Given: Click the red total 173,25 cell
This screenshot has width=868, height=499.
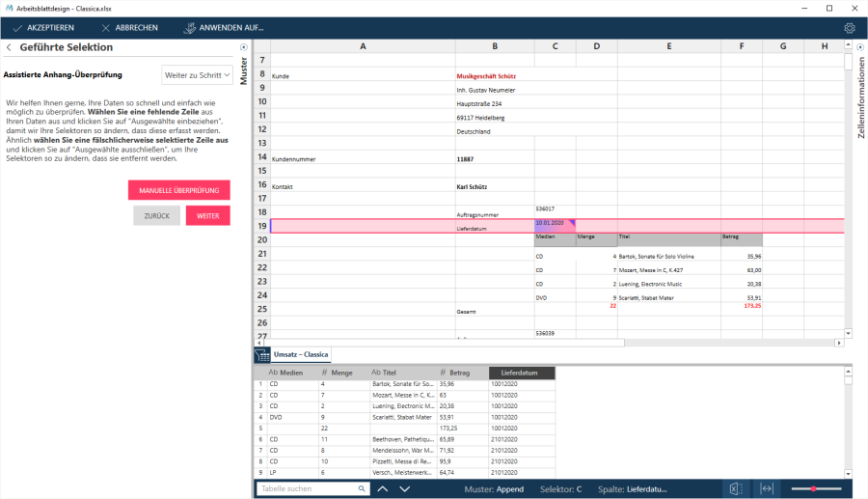Looking at the screenshot, I should (x=742, y=309).
